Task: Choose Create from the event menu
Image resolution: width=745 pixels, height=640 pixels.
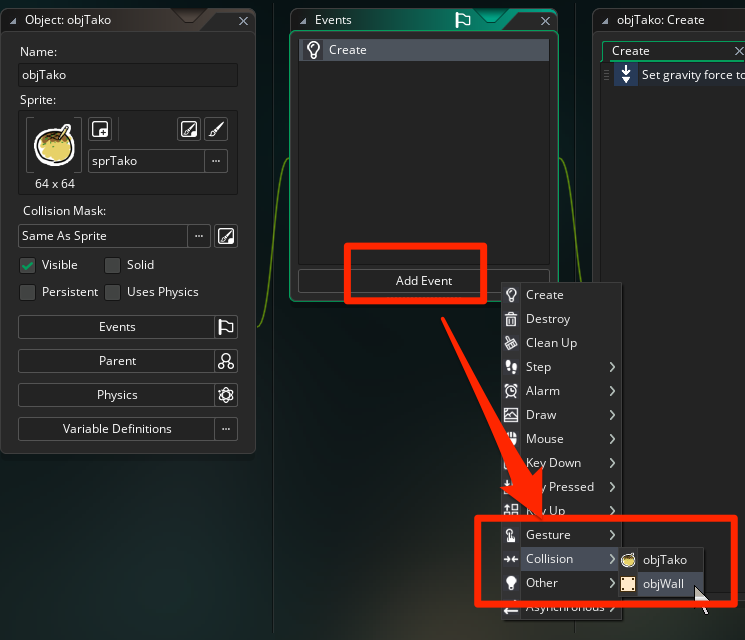Action: tap(561, 295)
